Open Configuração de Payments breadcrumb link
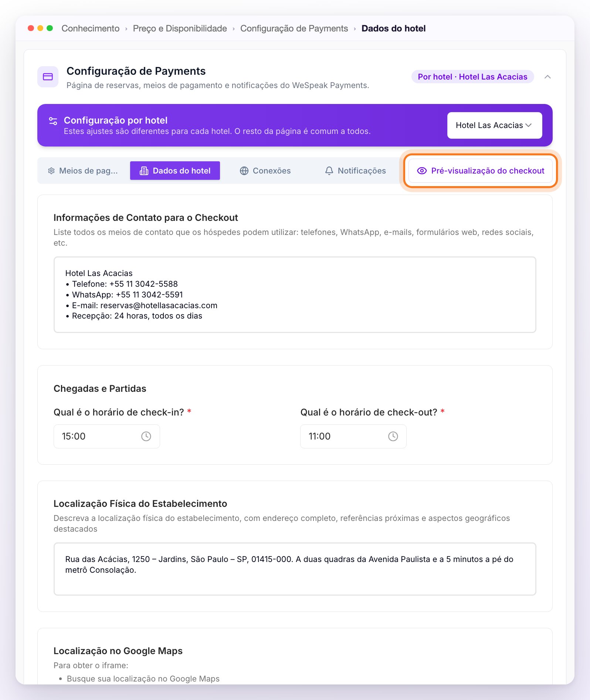 [x=294, y=28]
